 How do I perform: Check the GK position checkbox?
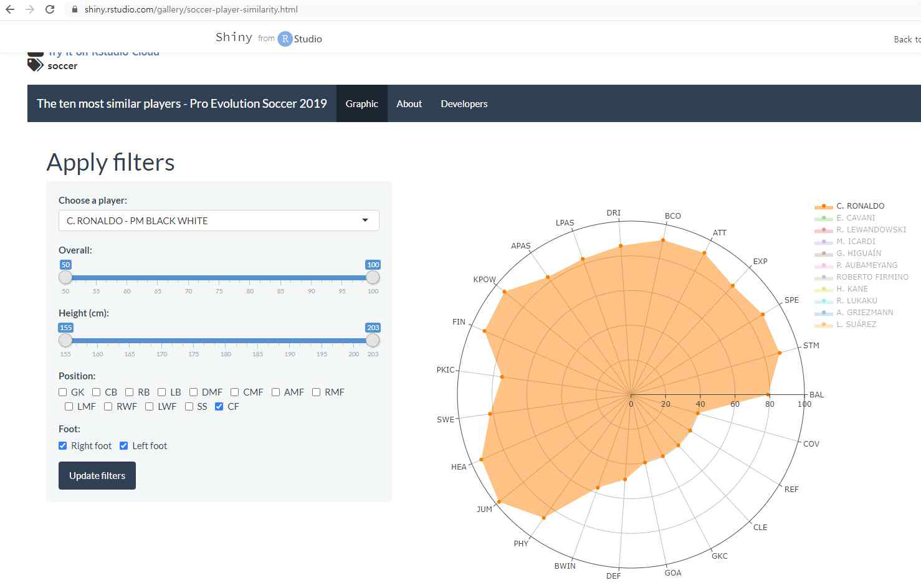[x=62, y=392]
